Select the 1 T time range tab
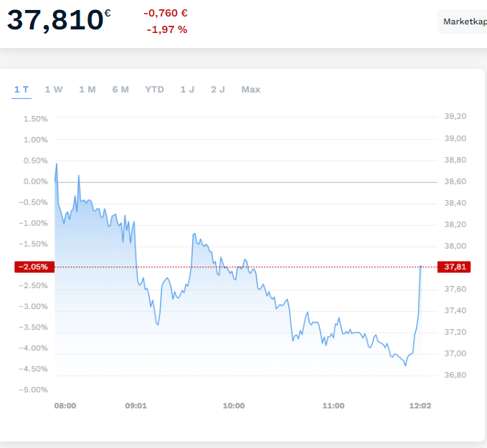Image resolution: width=487 pixels, height=448 pixels. tap(22, 90)
